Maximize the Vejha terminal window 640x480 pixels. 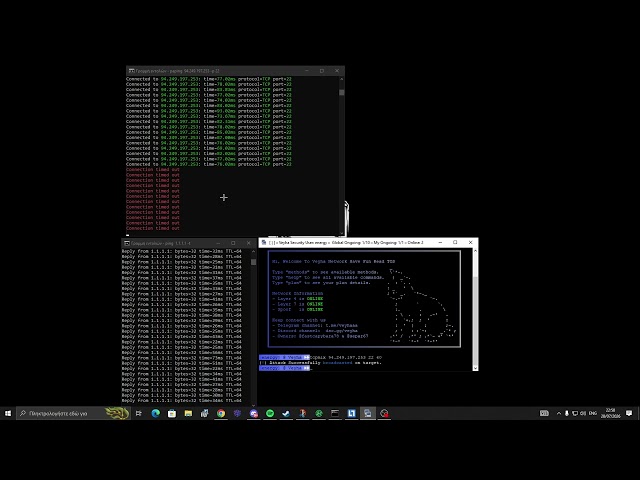click(455, 242)
